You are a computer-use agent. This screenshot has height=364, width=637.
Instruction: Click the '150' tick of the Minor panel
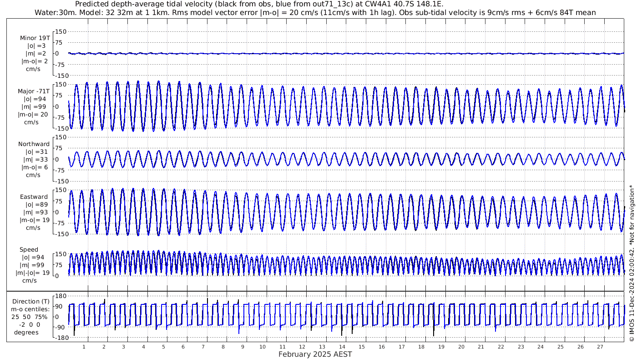click(x=61, y=31)
